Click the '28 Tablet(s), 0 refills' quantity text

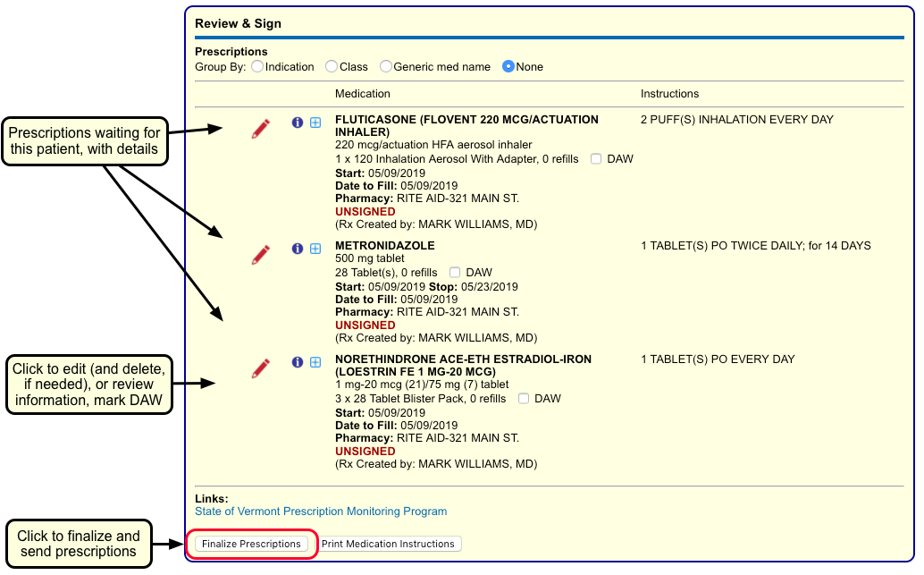[x=387, y=273]
